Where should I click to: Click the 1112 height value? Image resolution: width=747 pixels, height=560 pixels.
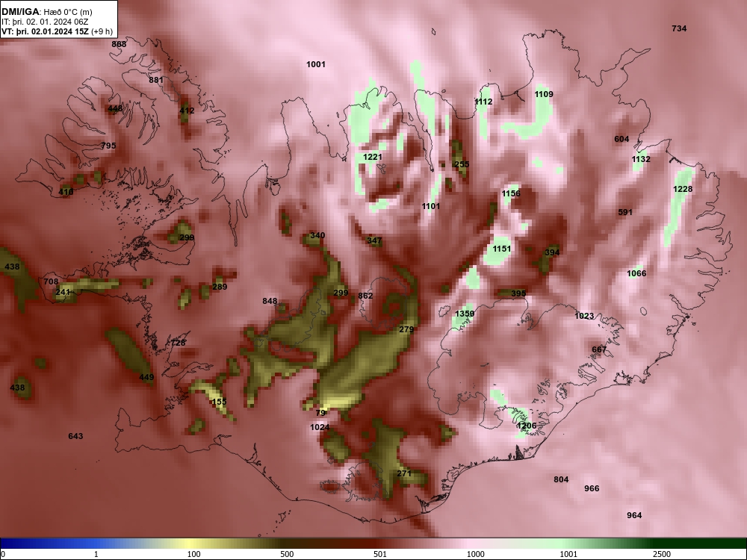[483, 102]
